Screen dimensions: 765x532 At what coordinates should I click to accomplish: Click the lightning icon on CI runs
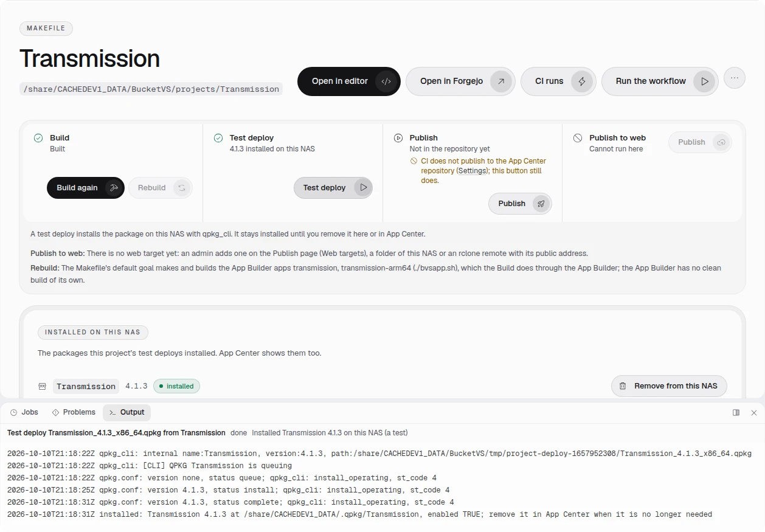tap(582, 81)
